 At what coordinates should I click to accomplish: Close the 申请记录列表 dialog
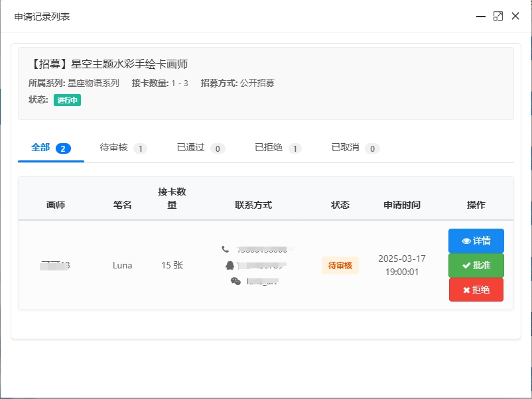coord(515,17)
